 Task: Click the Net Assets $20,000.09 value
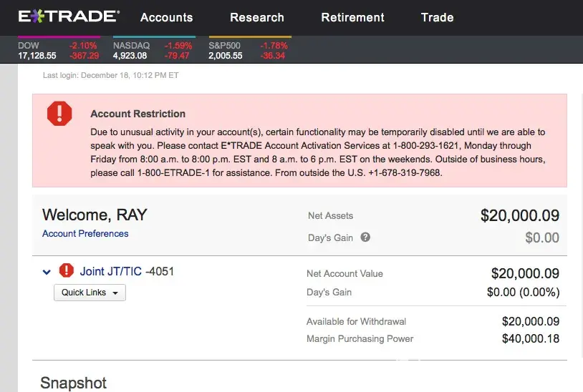pyautogui.click(x=520, y=215)
